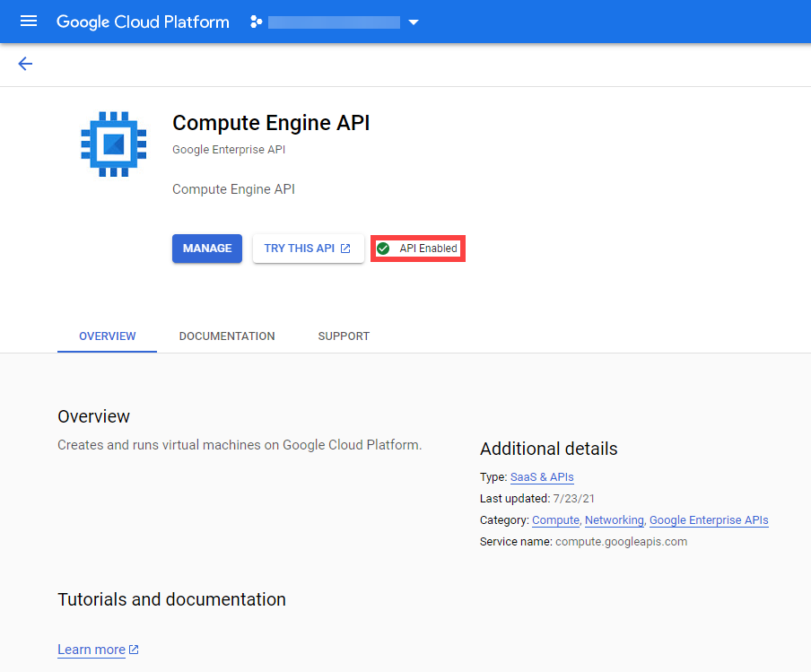Click the green API Enabled checkmark icon
The width and height of the screenshot is (811, 672).
click(x=383, y=249)
